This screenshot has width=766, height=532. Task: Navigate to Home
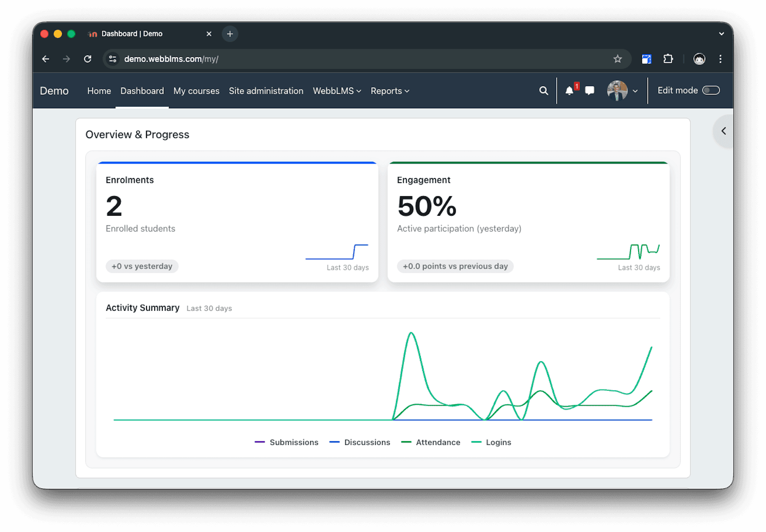click(x=99, y=91)
